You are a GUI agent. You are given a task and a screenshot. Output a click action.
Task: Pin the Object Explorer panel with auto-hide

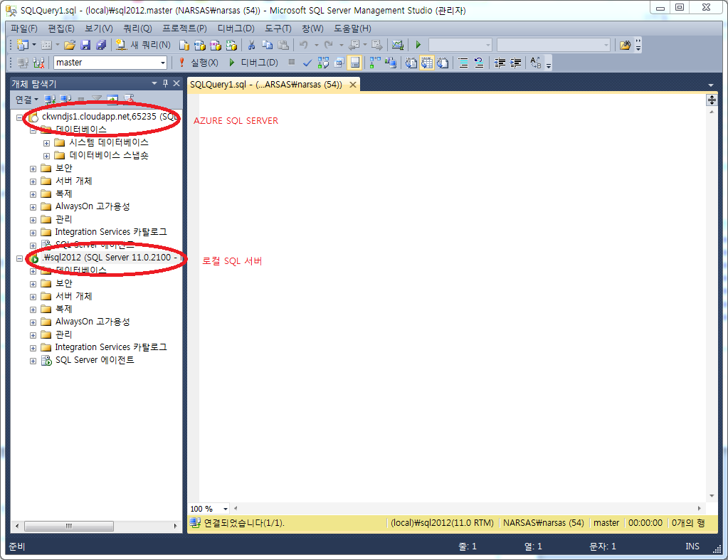pyautogui.click(x=165, y=83)
